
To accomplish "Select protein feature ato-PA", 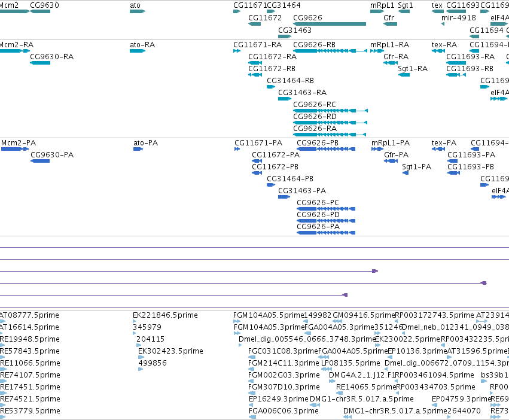I will [138, 149].
